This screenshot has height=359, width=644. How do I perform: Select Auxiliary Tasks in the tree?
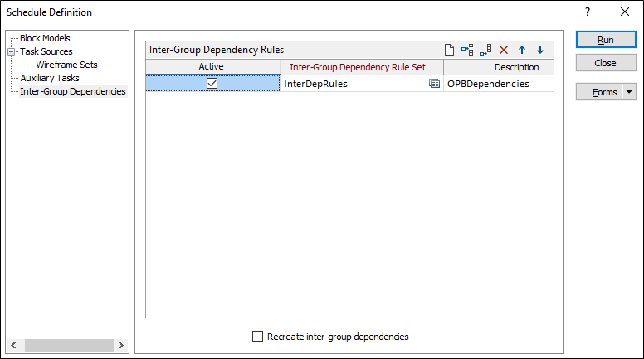pyautogui.click(x=50, y=78)
